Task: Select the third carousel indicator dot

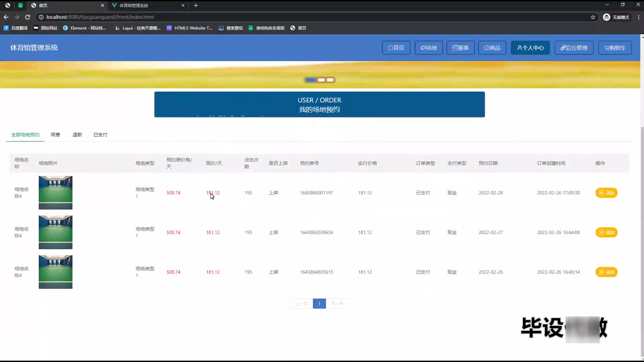Action: pyautogui.click(x=330, y=80)
